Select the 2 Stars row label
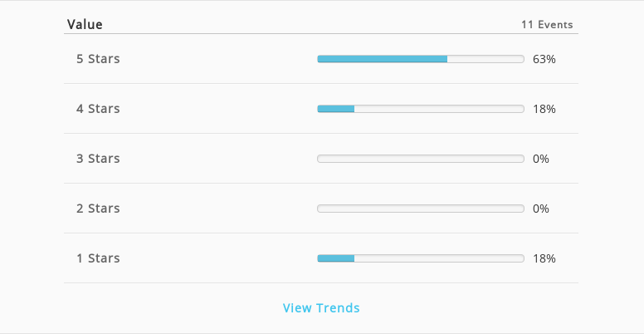This screenshot has height=334, width=644. pos(98,209)
